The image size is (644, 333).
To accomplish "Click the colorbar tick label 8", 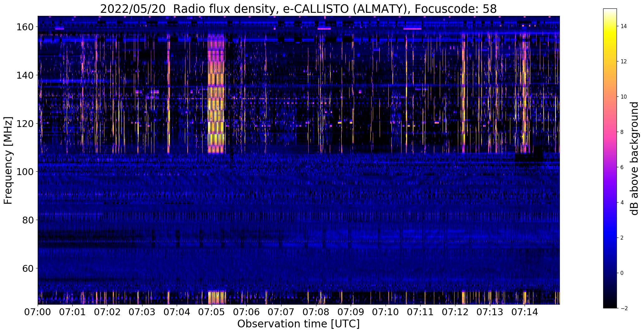I will pyautogui.click(x=622, y=132).
